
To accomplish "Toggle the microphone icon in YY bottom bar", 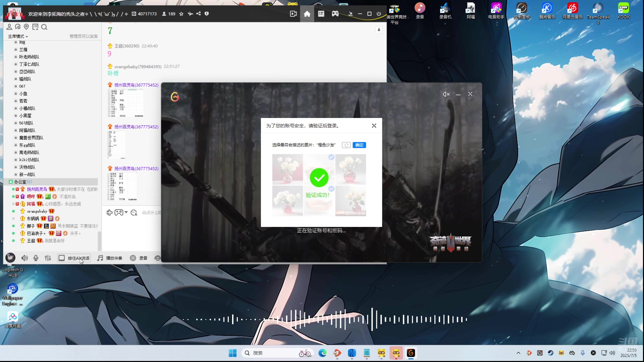I will click(x=36, y=258).
